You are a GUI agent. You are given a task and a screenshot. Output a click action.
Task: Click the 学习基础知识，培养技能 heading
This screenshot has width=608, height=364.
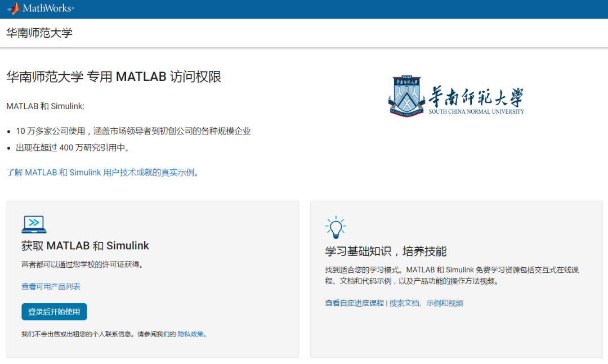tap(386, 251)
